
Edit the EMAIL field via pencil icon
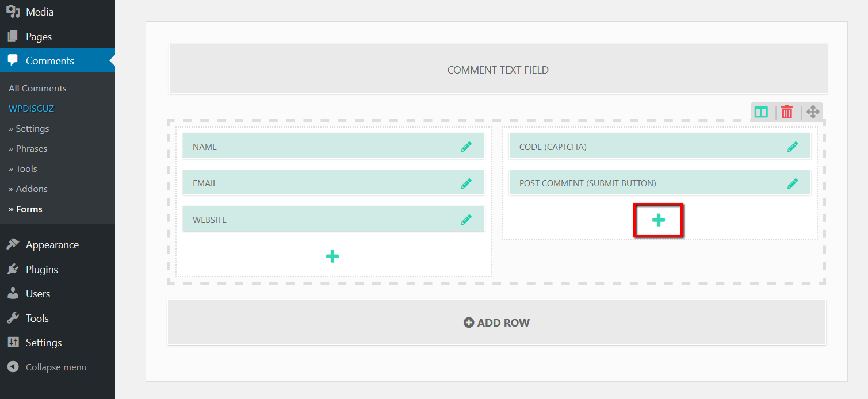coord(466,183)
